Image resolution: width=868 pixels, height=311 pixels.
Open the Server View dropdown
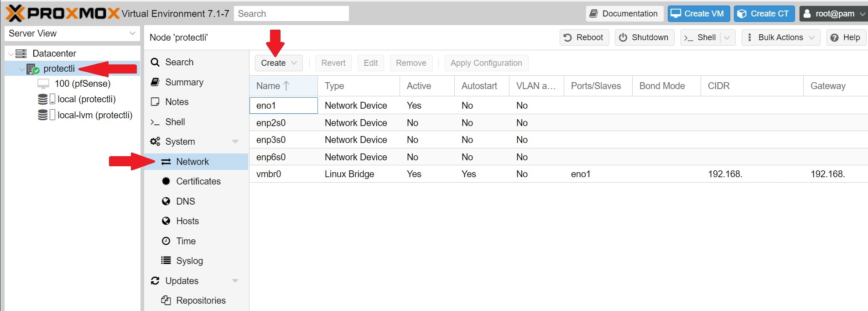(132, 33)
